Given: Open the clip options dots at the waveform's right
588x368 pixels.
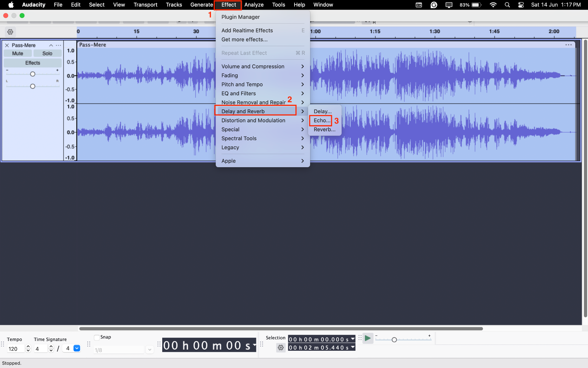Looking at the screenshot, I should [x=568, y=45].
